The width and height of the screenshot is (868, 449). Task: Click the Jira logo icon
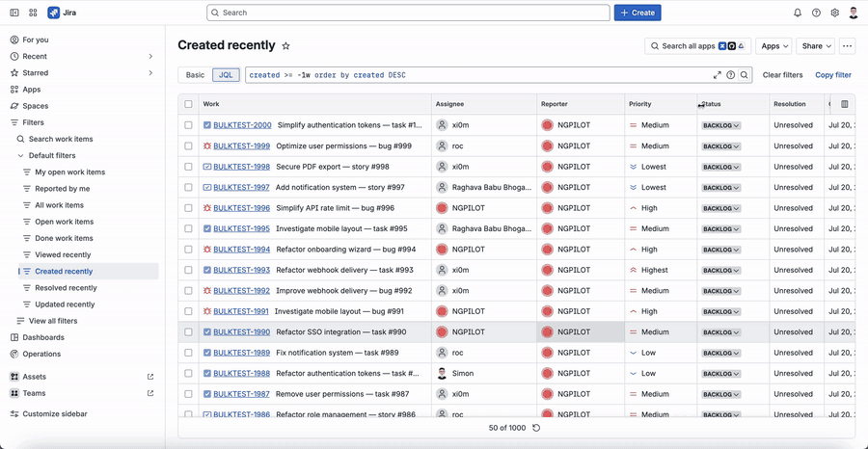(54, 13)
